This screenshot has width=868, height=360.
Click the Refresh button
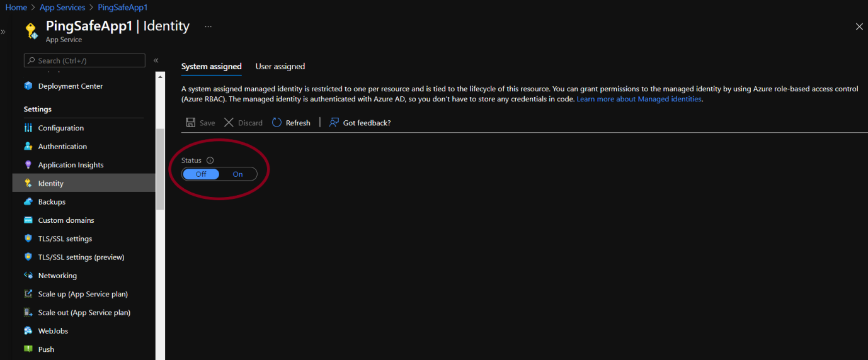(x=291, y=123)
